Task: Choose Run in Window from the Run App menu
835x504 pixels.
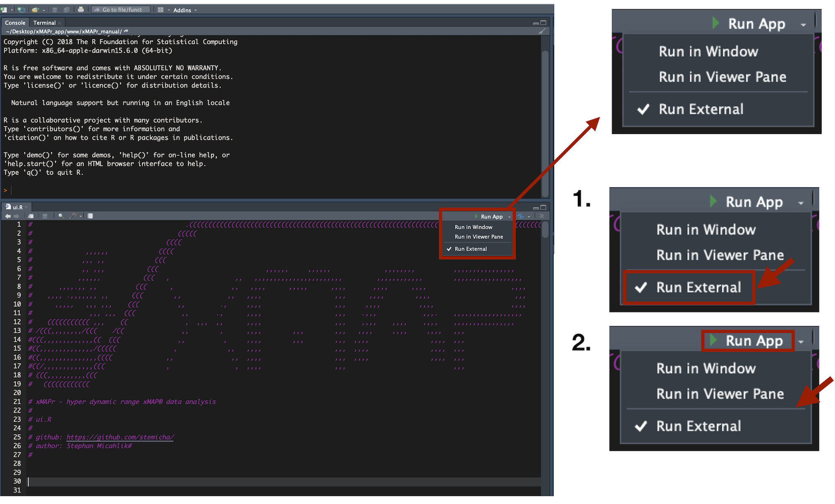Action: point(473,227)
